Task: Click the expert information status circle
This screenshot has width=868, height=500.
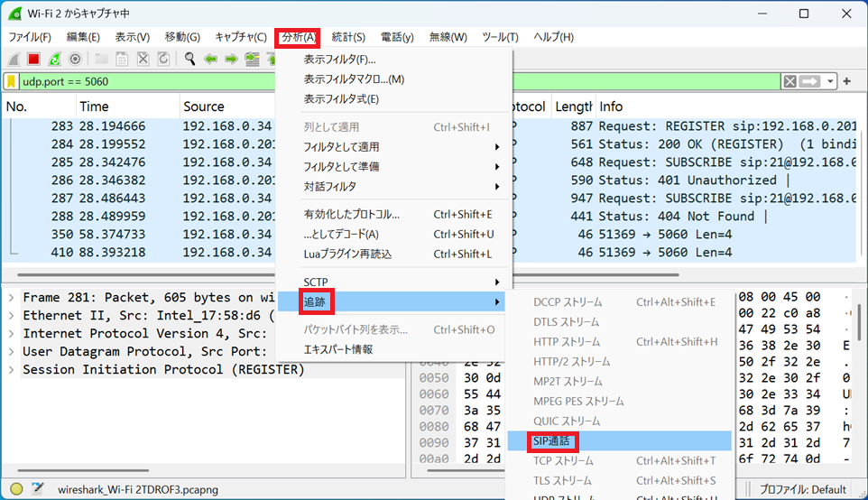Action: pyautogui.click(x=16, y=489)
